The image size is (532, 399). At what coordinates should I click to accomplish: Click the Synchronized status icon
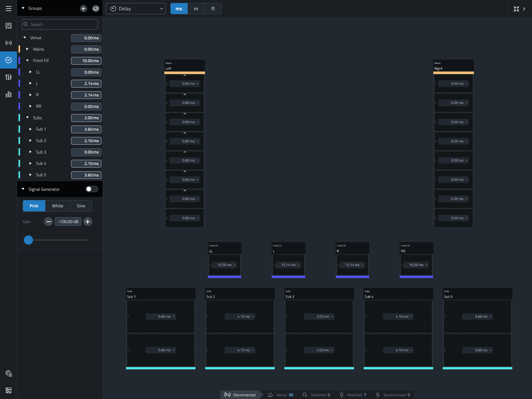378,395
